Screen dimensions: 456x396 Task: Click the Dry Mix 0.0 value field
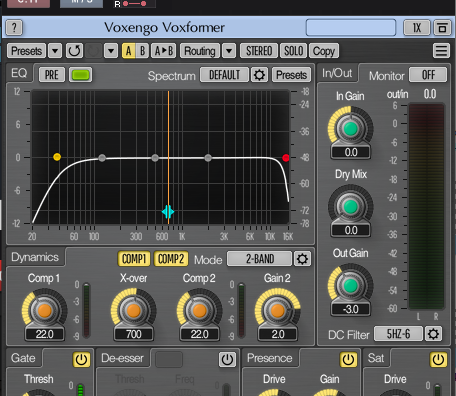point(351,230)
